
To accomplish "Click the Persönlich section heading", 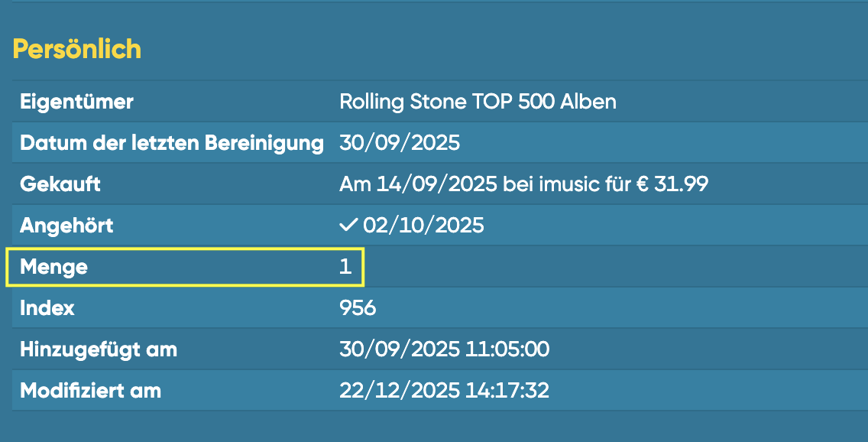I will click(76, 49).
